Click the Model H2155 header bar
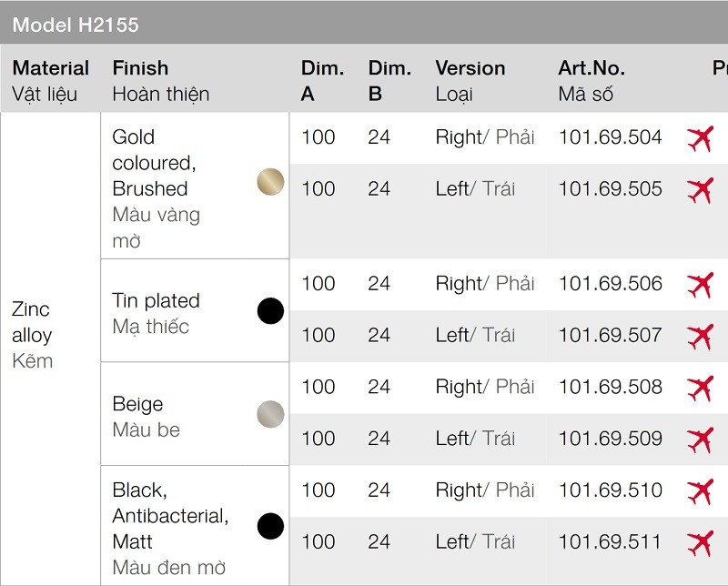Screen dimensions: 728x586 pyautogui.click(x=364, y=24)
